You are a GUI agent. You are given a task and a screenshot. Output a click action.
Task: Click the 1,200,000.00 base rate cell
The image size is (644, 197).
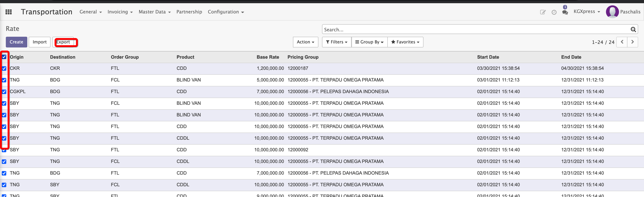[270, 68]
